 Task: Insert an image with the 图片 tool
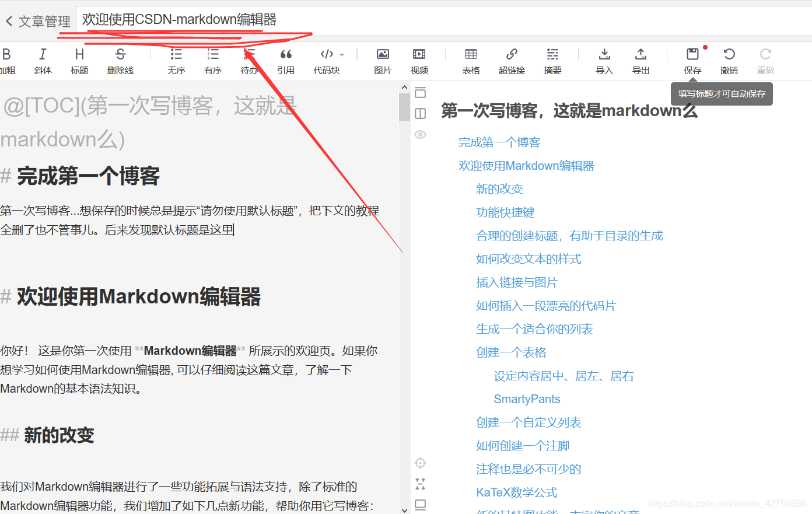click(383, 61)
